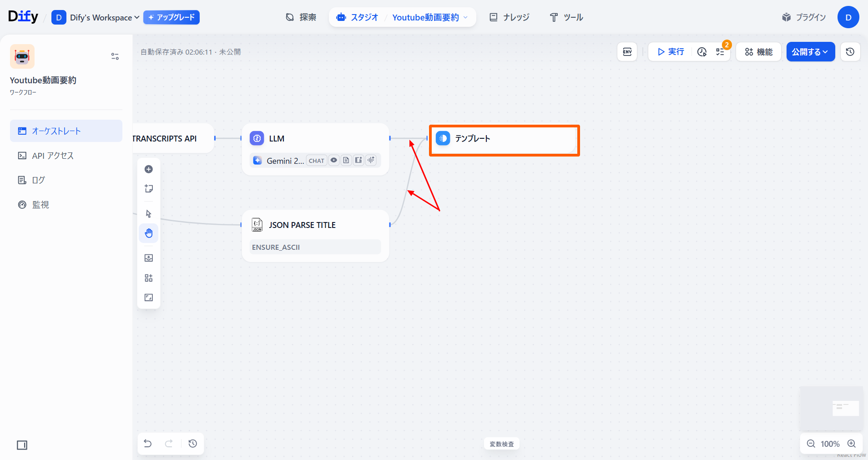The height and width of the screenshot is (460, 868).
Task: Select the pointer mode tool
Action: click(149, 214)
